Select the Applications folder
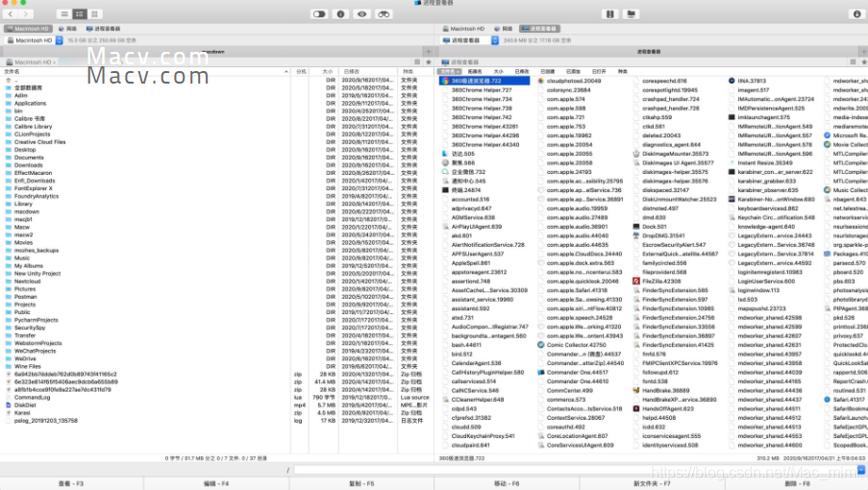 (x=30, y=104)
